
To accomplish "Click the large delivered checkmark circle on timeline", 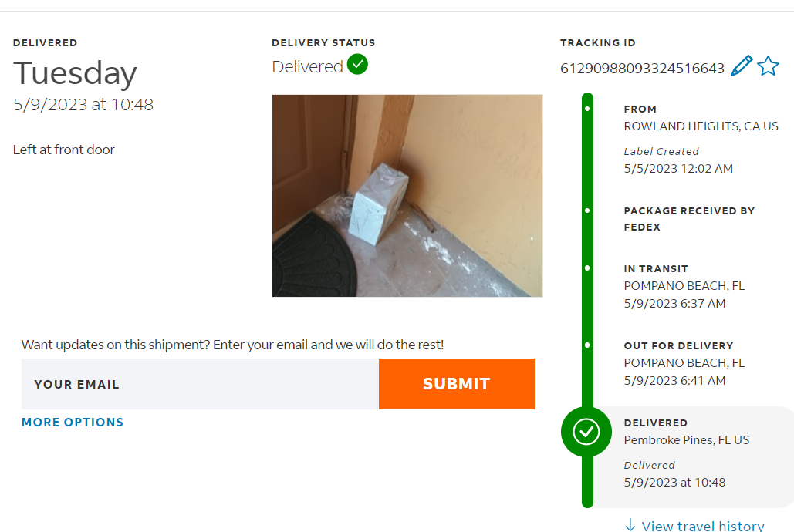I will (586, 432).
